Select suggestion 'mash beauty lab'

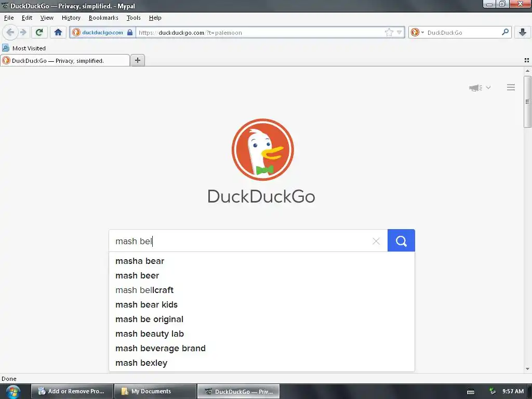coord(262,334)
